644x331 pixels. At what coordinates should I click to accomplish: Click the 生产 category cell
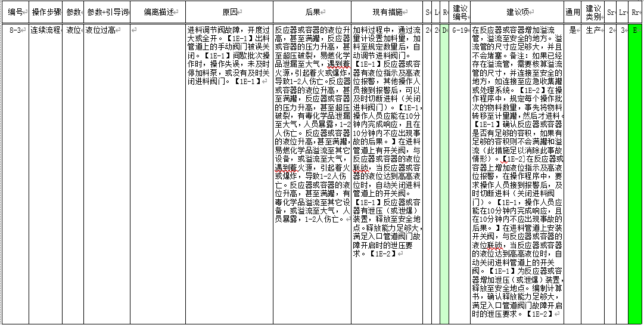click(593, 174)
